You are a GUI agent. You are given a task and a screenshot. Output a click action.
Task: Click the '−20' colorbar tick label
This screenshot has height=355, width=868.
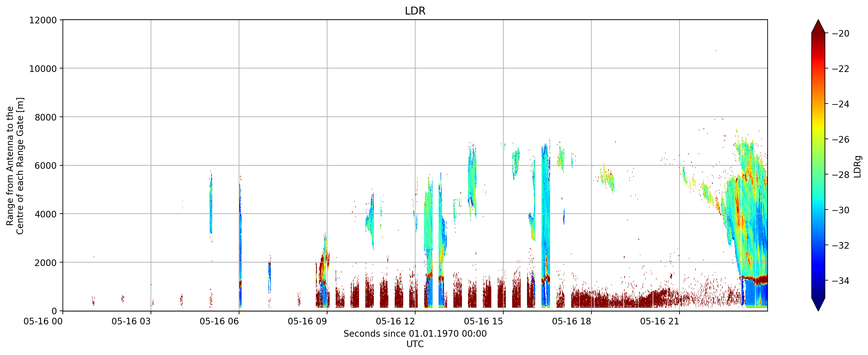pos(840,34)
